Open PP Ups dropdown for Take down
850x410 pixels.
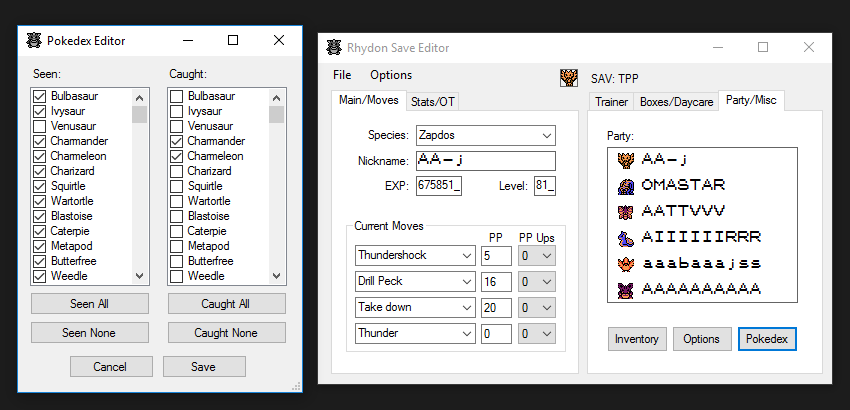537,308
